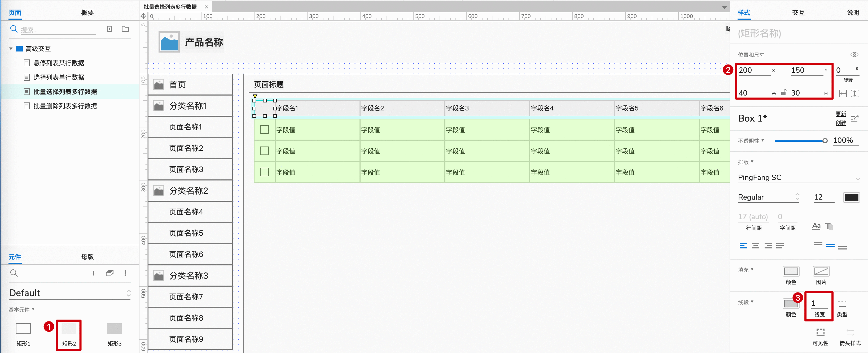Viewport: 868px width, 353px height.
Task: Click the product image placeholder icon
Action: tap(169, 42)
